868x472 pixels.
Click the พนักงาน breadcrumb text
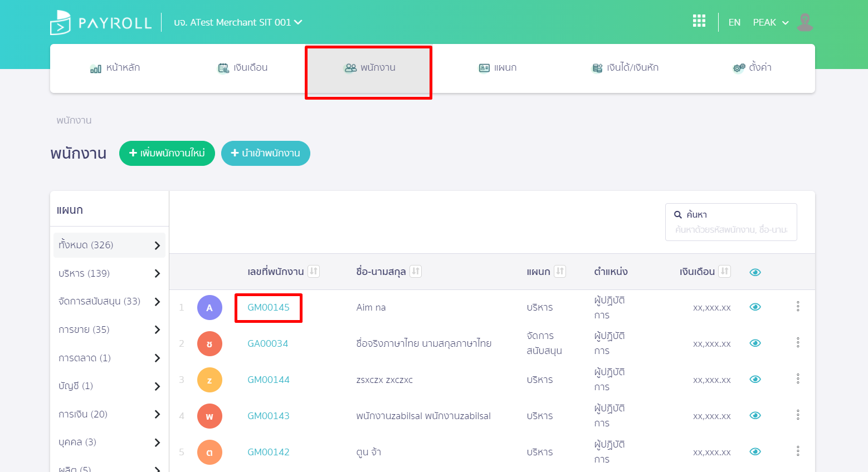click(x=74, y=120)
